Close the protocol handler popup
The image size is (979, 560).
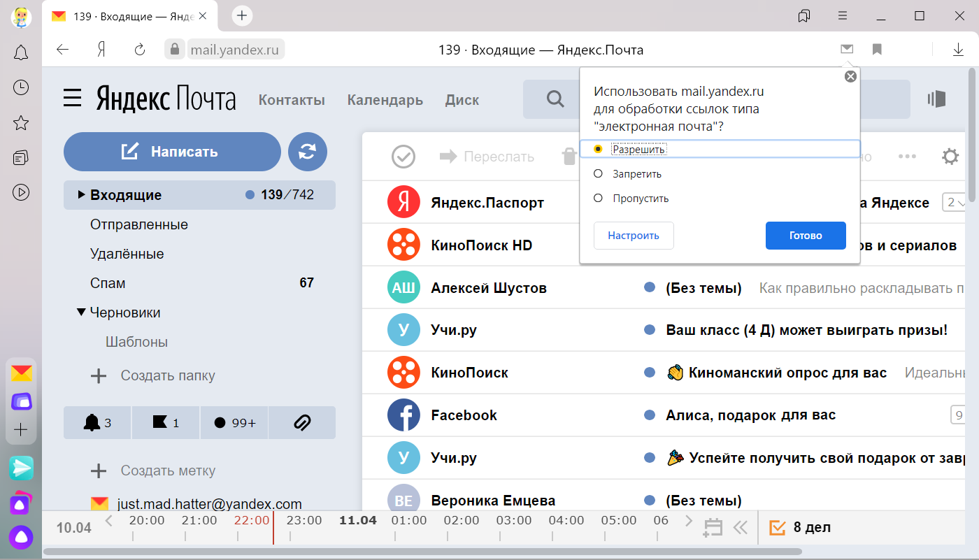tap(850, 77)
